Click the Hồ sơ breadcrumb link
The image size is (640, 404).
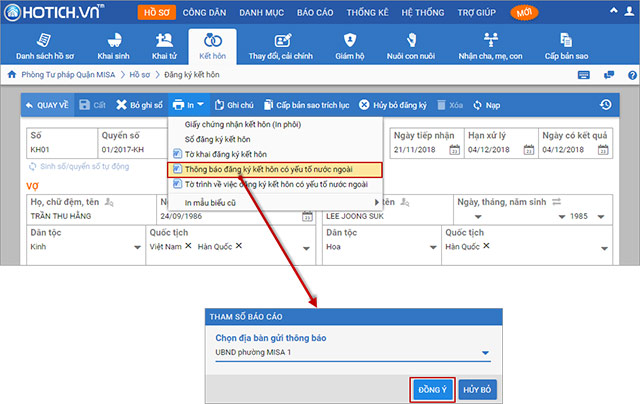pos(140,75)
